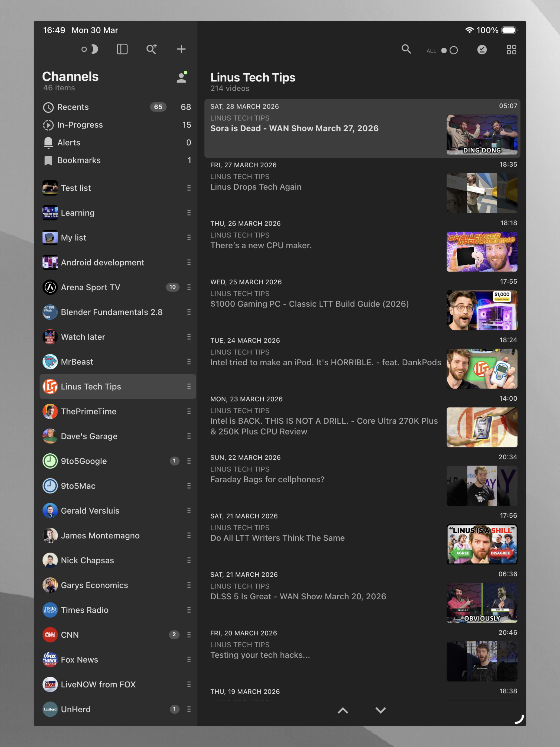560x747 pixels.
Task: Add a new channel with plus button
Action: tap(181, 49)
